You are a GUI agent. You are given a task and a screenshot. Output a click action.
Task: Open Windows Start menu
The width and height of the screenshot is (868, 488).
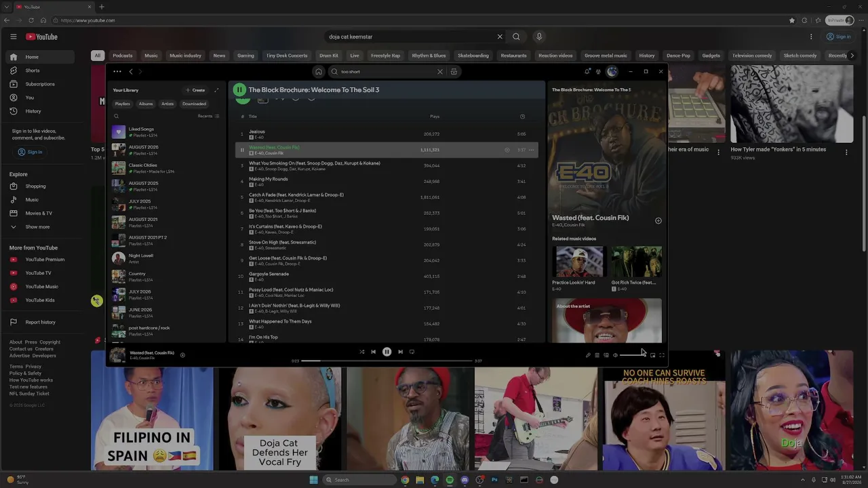(313, 480)
